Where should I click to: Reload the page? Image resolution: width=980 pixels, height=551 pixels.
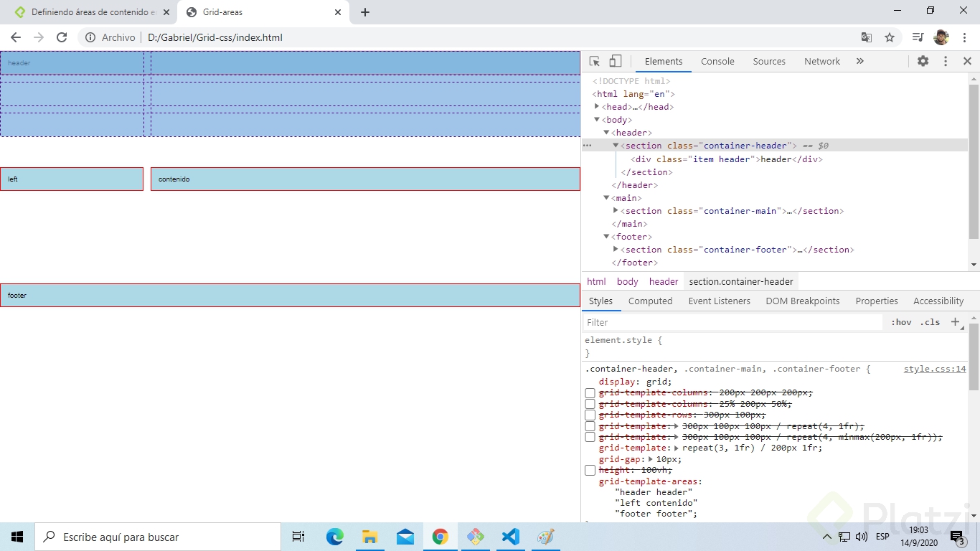tap(62, 37)
